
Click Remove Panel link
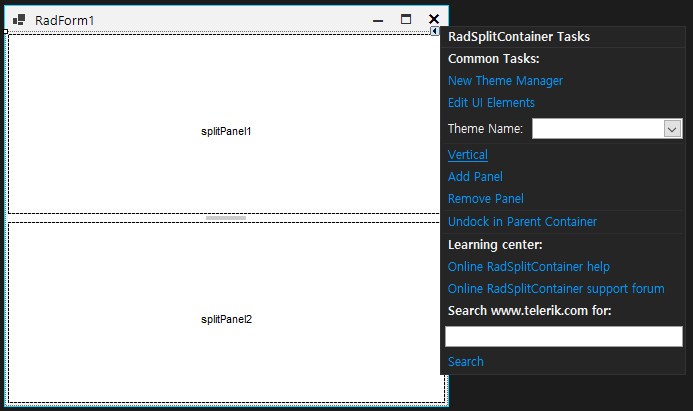pos(486,199)
